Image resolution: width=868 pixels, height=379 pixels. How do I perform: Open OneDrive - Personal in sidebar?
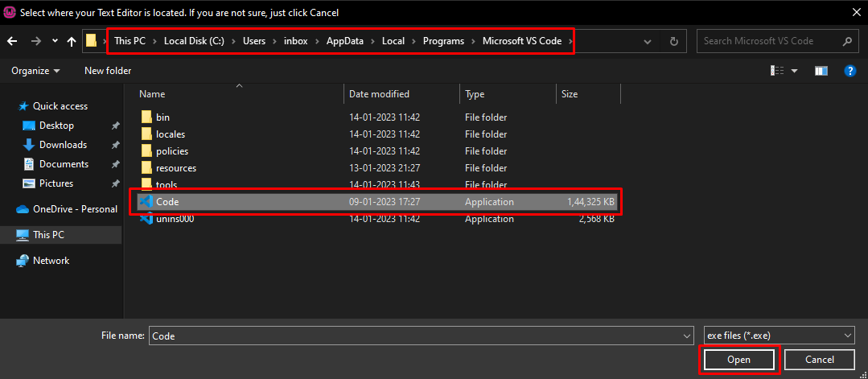point(67,209)
